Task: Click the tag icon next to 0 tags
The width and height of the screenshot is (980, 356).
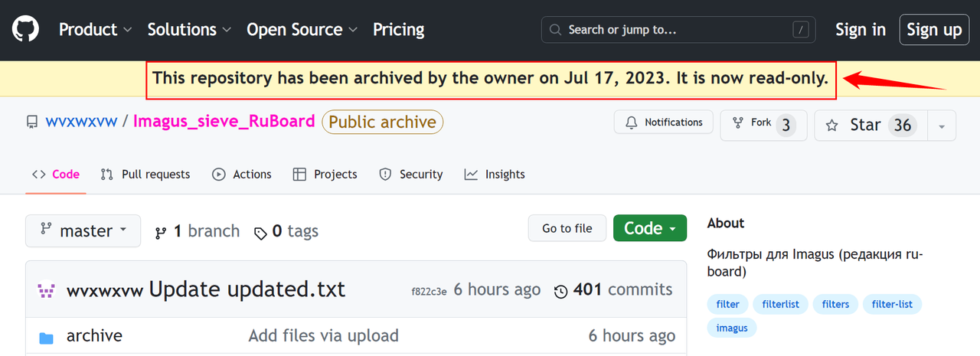Action: [x=261, y=233]
